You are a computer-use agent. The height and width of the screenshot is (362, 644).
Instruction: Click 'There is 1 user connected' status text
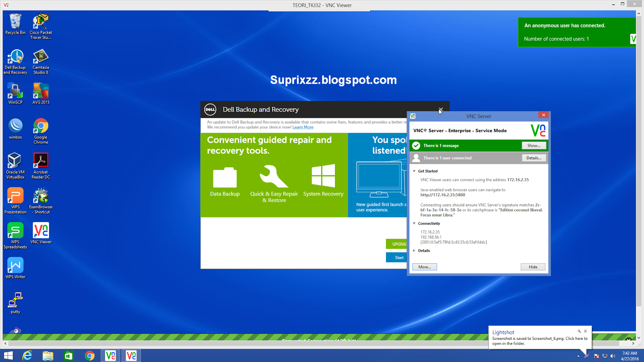447,158
